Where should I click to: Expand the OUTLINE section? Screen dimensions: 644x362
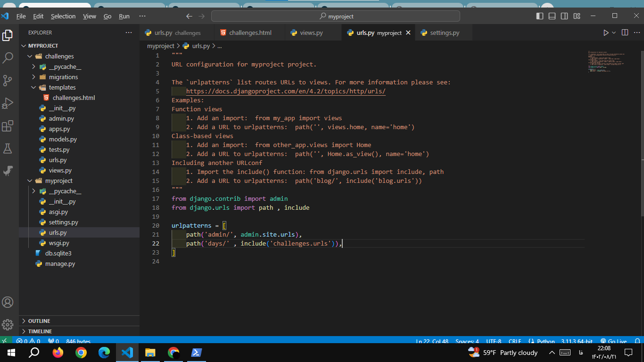(x=39, y=321)
